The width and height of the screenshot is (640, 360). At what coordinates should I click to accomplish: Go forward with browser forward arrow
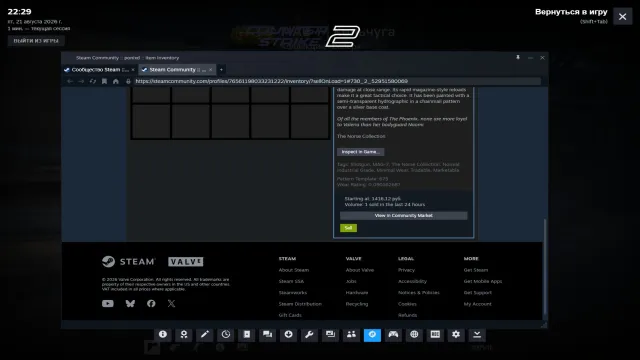(x=81, y=81)
